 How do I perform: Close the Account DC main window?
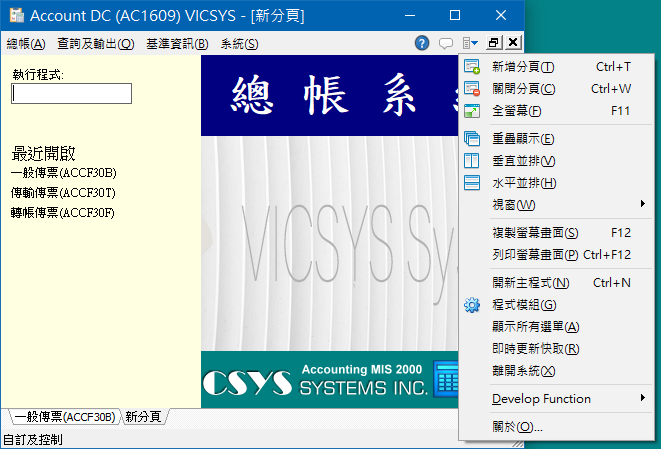(501, 15)
